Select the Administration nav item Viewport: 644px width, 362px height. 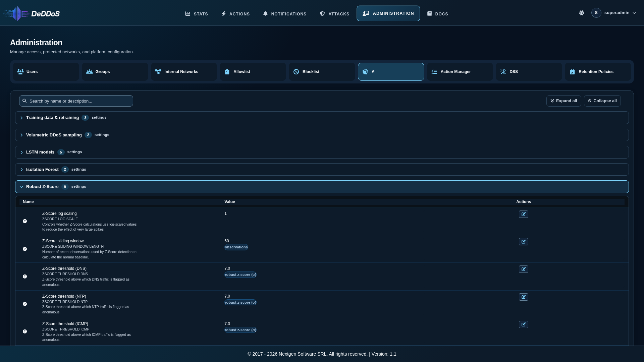click(x=388, y=13)
